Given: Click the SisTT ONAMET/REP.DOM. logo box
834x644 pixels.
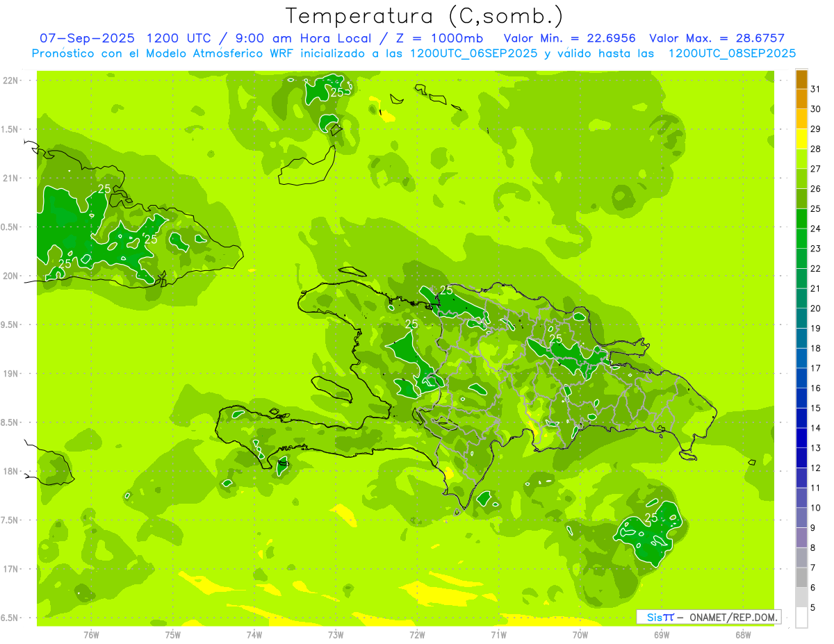Looking at the screenshot, I should point(708,617).
